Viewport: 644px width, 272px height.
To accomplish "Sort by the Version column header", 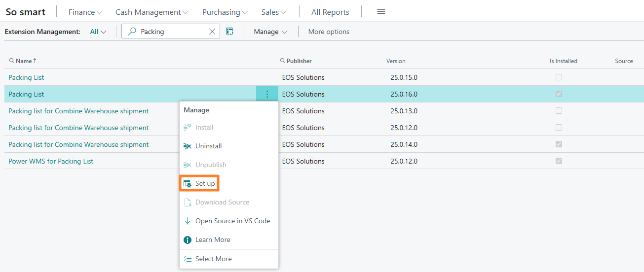I will pyautogui.click(x=396, y=61).
